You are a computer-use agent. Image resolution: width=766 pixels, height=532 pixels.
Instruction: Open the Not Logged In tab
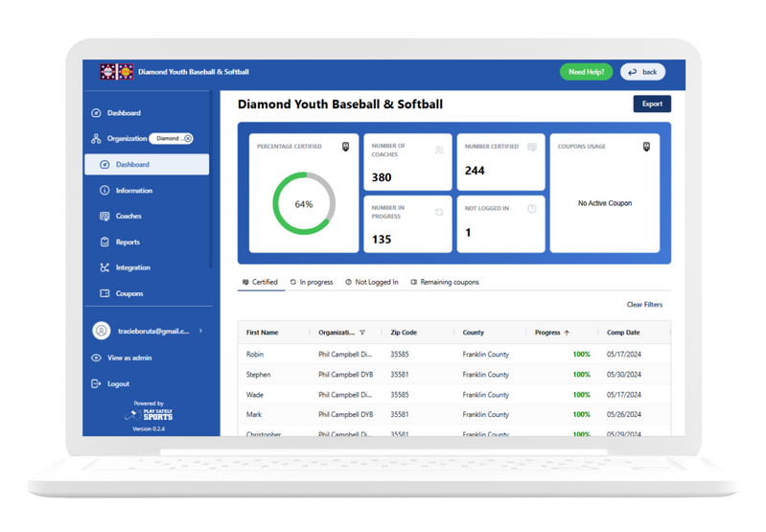[371, 283]
